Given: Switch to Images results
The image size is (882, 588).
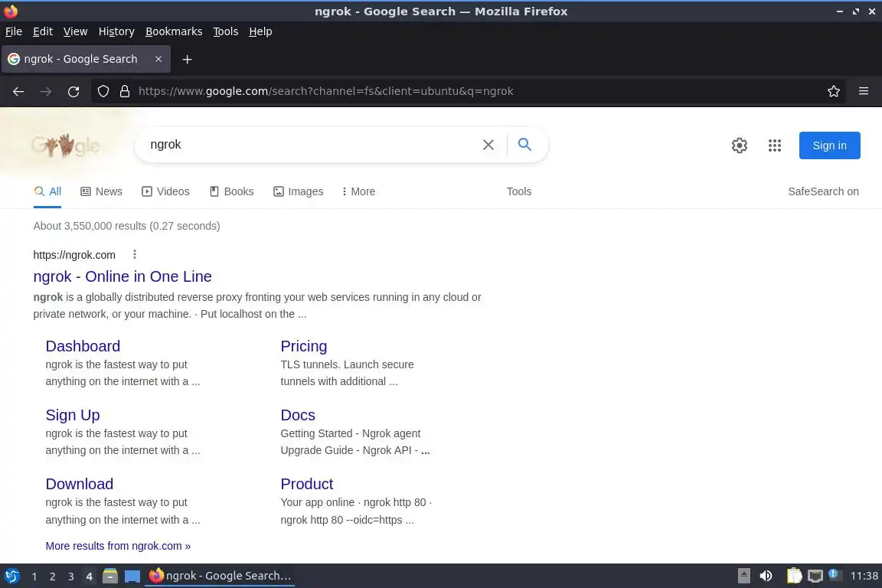Looking at the screenshot, I should click(298, 191).
